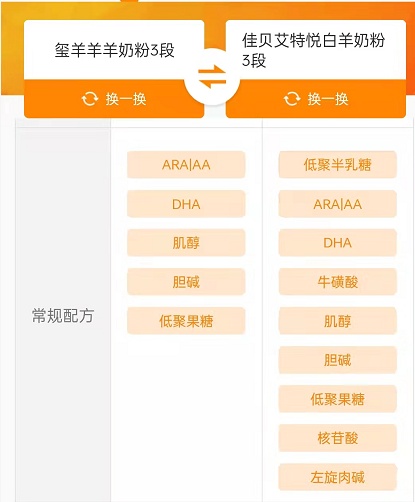Tap 左旋肉碱 ingredient tag
The height and width of the screenshot is (502, 415).
pyautogui.click(x=338, y=477)
